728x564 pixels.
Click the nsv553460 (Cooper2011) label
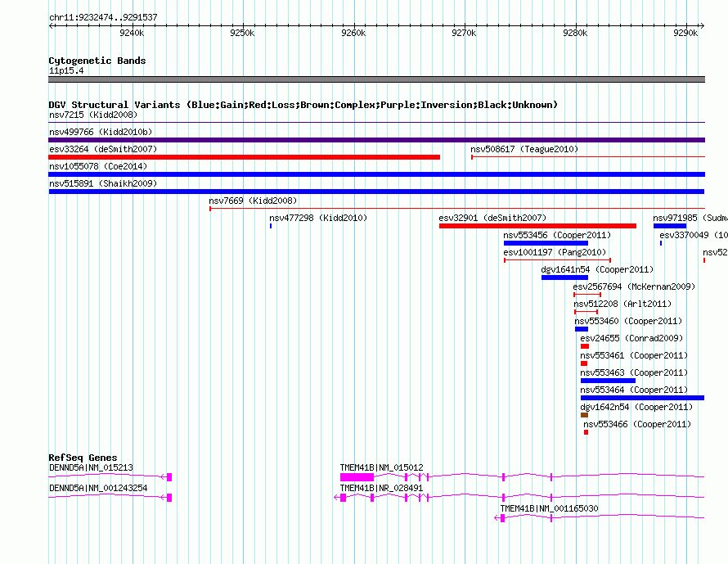pos(628,321)
